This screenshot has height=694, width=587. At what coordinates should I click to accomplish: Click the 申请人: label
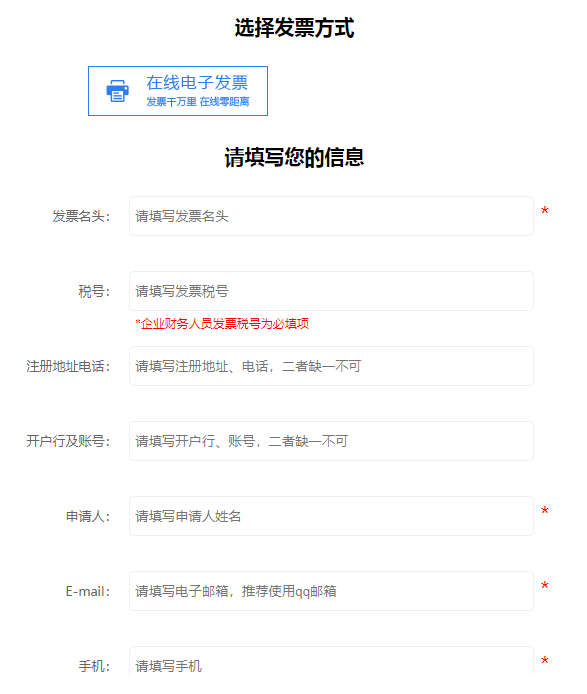click(88, 516)
